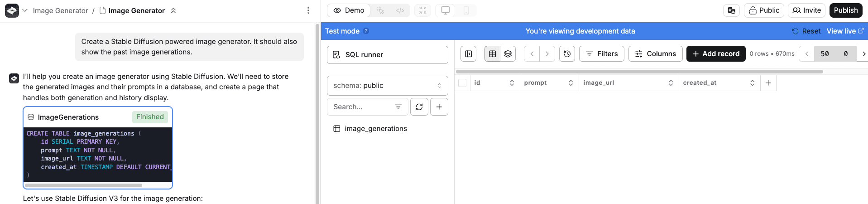This screenshot has width=868, height=204.
Task: Click Add record button
Action: (715, 54)
